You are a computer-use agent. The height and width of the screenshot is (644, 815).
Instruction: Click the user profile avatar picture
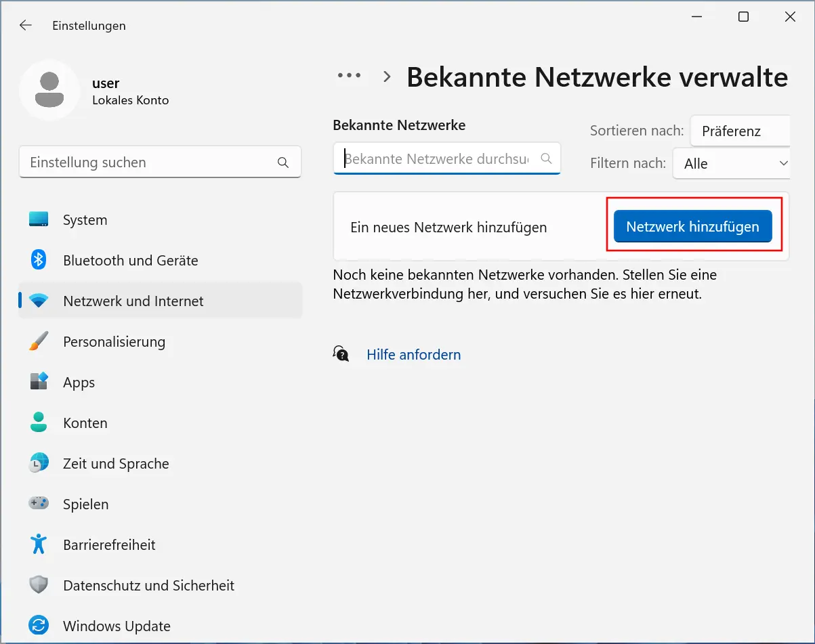coord(49,90)
